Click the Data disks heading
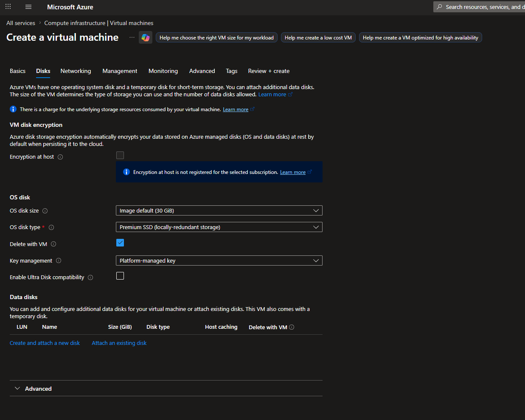The image size is (525, 420). pyautogui.click(x=24, y=297)
